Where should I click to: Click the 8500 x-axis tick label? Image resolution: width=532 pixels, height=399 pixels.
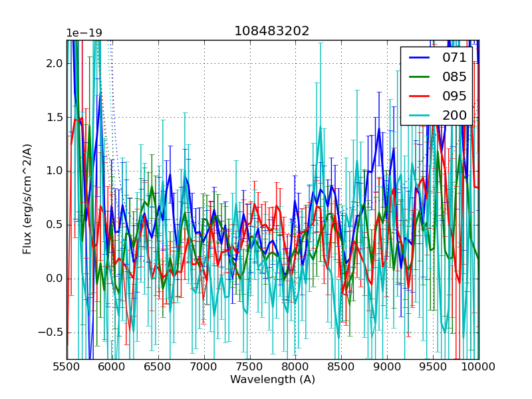[x=342, y=367]
